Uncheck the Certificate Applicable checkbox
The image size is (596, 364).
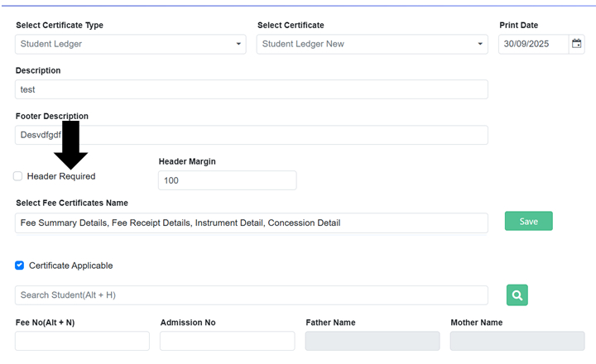click(x=20, y=266)
